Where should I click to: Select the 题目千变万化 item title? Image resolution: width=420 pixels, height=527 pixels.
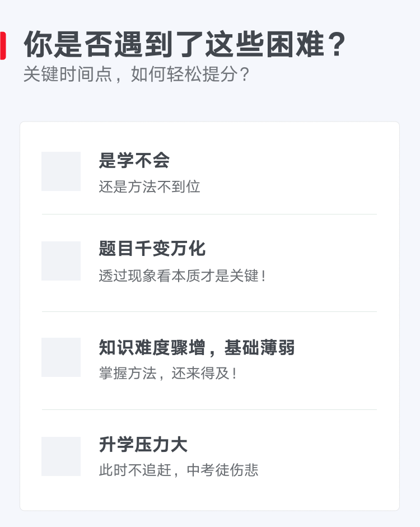(152, 249)
